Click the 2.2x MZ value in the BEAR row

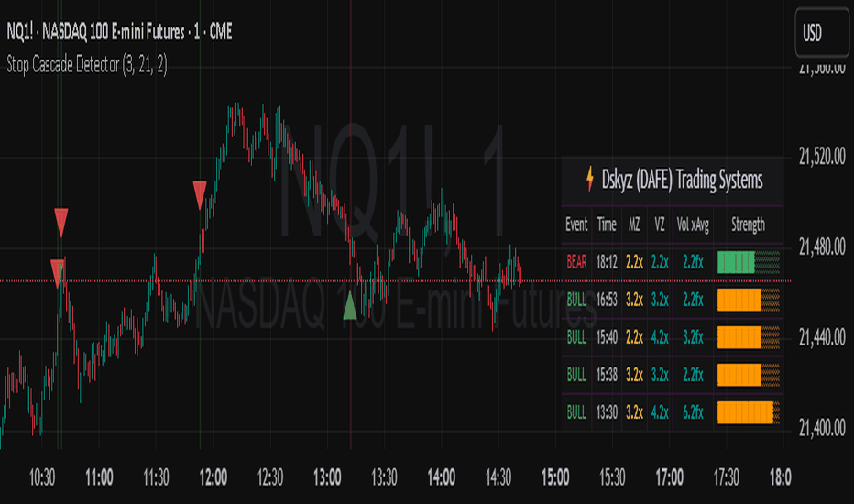pos(634,263)
